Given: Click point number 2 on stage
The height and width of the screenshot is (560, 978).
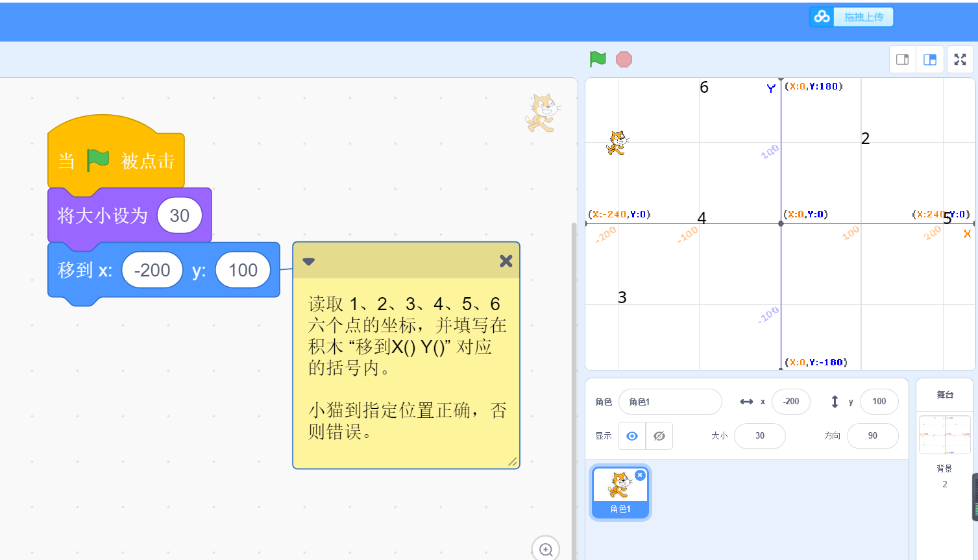Looking at the screenshot, I should (x=865, y=138).
